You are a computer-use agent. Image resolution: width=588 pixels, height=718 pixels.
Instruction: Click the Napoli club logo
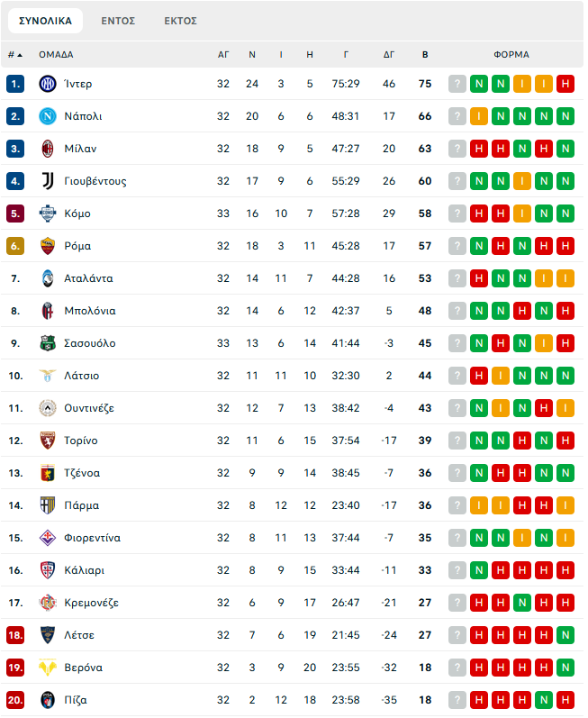click(48, 116)
